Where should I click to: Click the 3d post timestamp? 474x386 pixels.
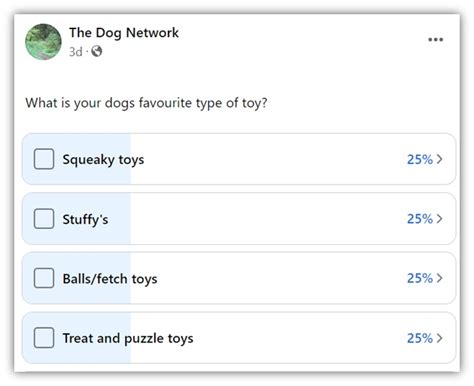click(76, 52)
